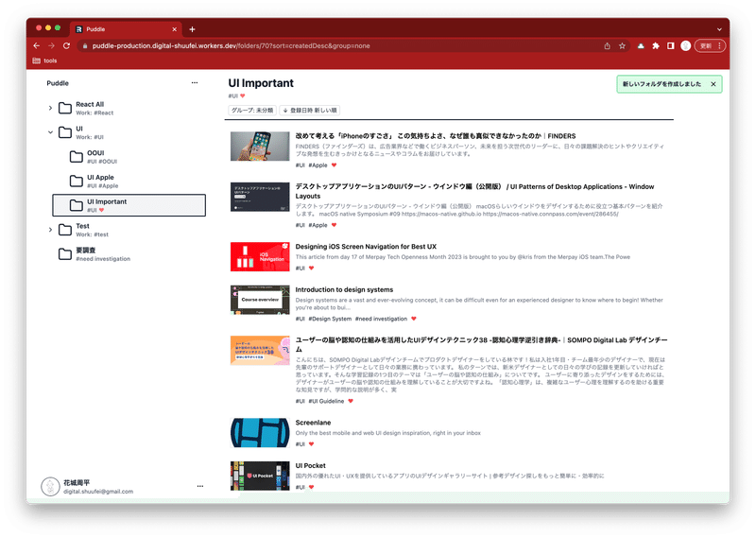756x538 pixels.
Task: Open Puddle sidebar three-dot menu
Action: pos(195,83)
